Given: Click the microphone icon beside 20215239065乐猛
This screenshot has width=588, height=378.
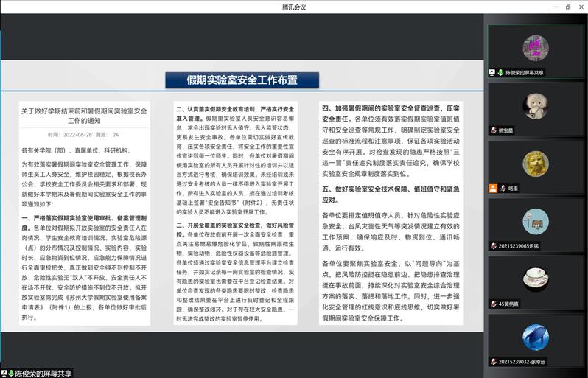Looking at the screenshot, I should click(x=493, y=245).
